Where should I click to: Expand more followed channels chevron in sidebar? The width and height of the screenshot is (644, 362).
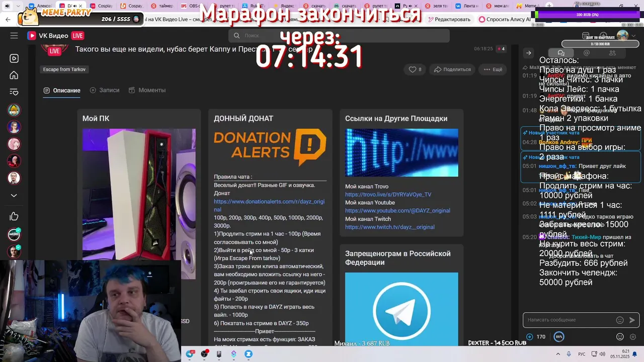coord(14,196)
